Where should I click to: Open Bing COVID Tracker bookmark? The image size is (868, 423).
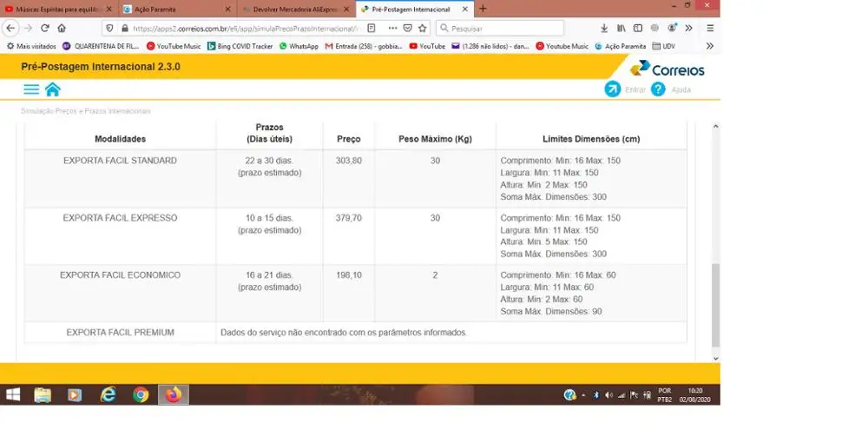tap(240, 46)
